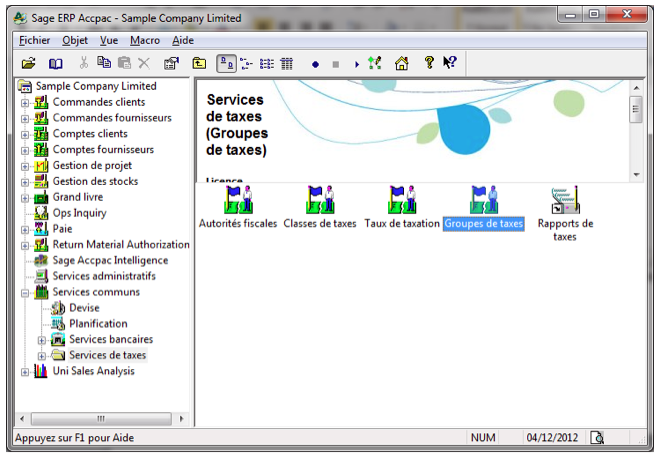Viewport: 660px width, 458px height.
Task: Collapse the Services communs node
Action: 25,293
